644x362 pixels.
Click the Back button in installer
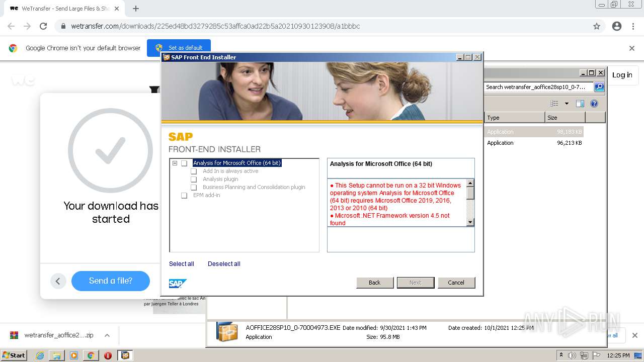tap(375, 283)
